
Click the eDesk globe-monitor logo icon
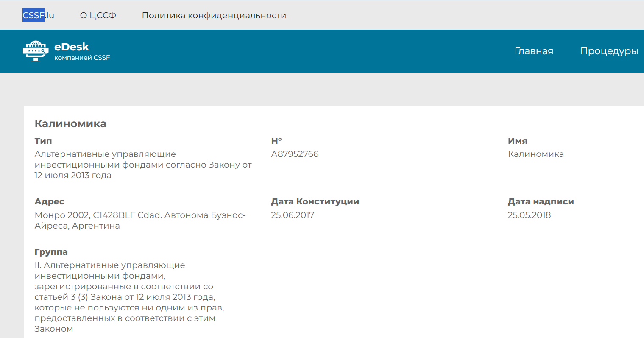coord(36,51)
